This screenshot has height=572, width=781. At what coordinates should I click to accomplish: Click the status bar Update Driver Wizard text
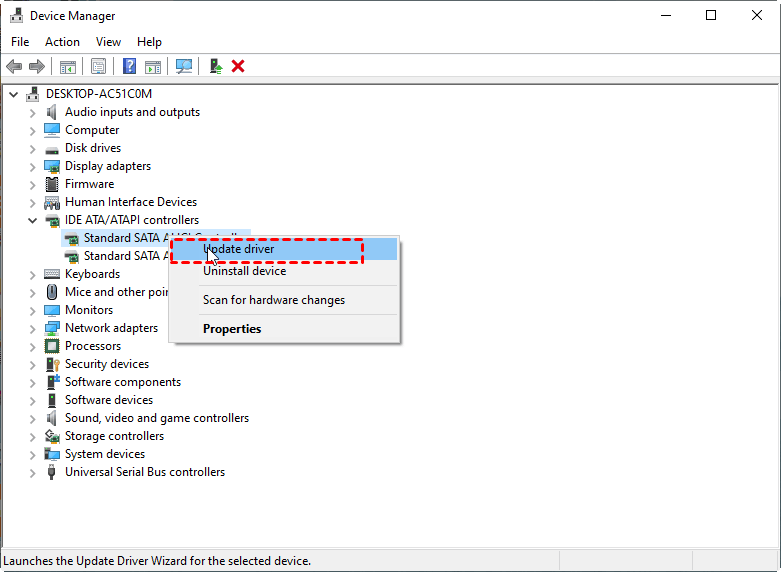pyautogui.click(x=157, y=561)
